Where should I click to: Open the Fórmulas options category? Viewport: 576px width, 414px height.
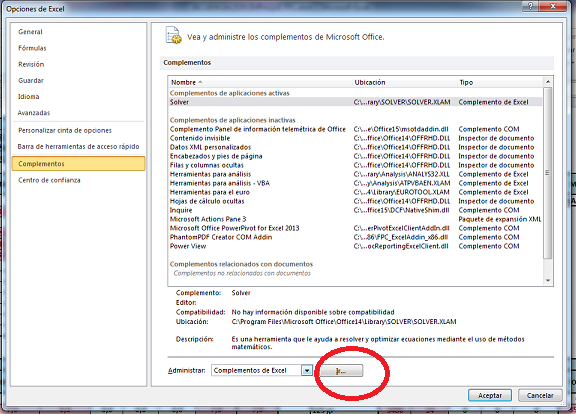[32, 48]
